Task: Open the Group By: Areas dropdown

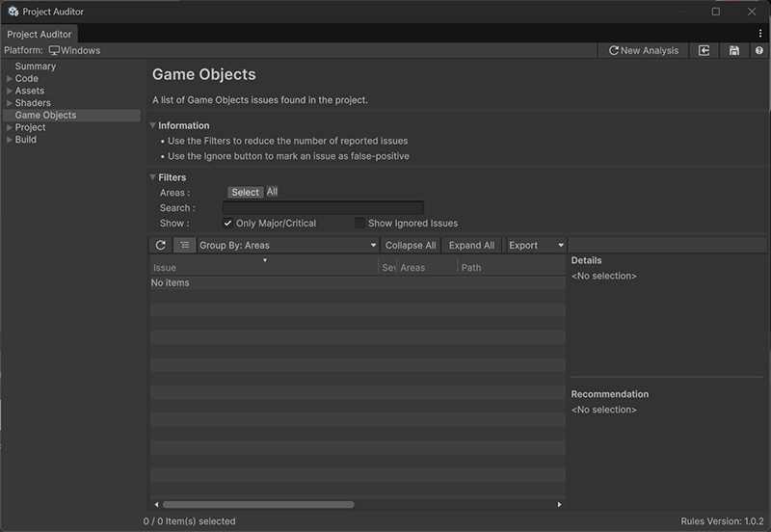Action: 287,245
